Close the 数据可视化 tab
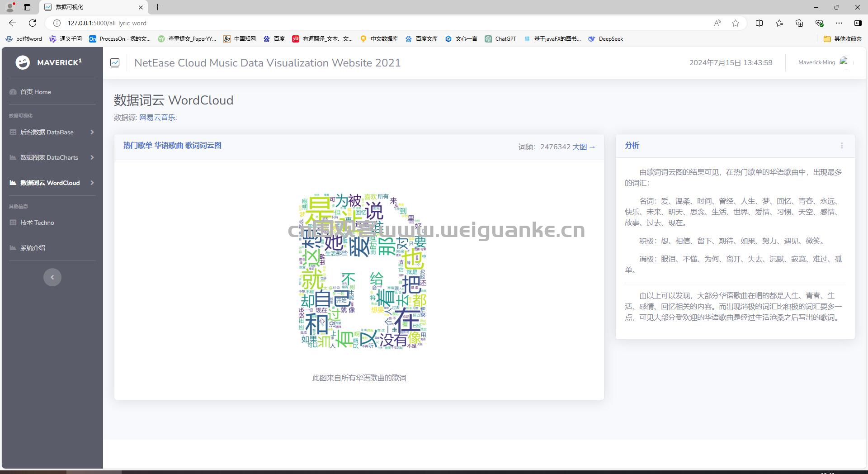This screenshot has height=474, width=868. tap(141, 7)
